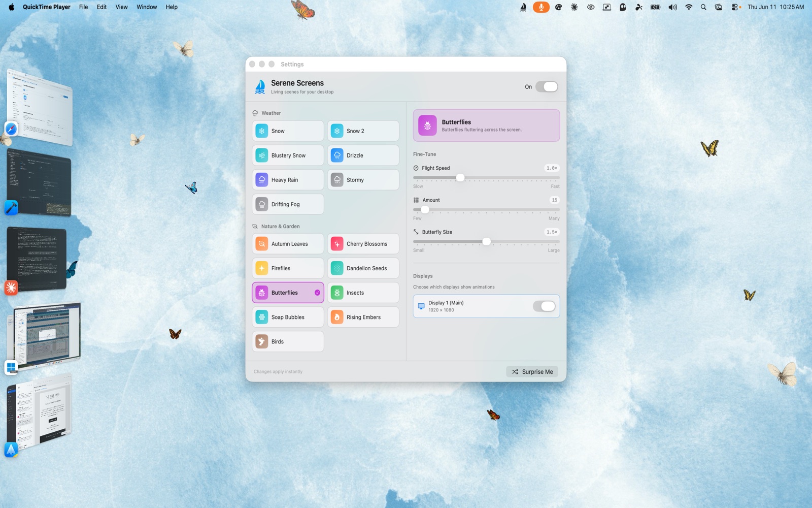
Task: Pick the Dandelion Seeds icon
Action: (x=337, y=268)
